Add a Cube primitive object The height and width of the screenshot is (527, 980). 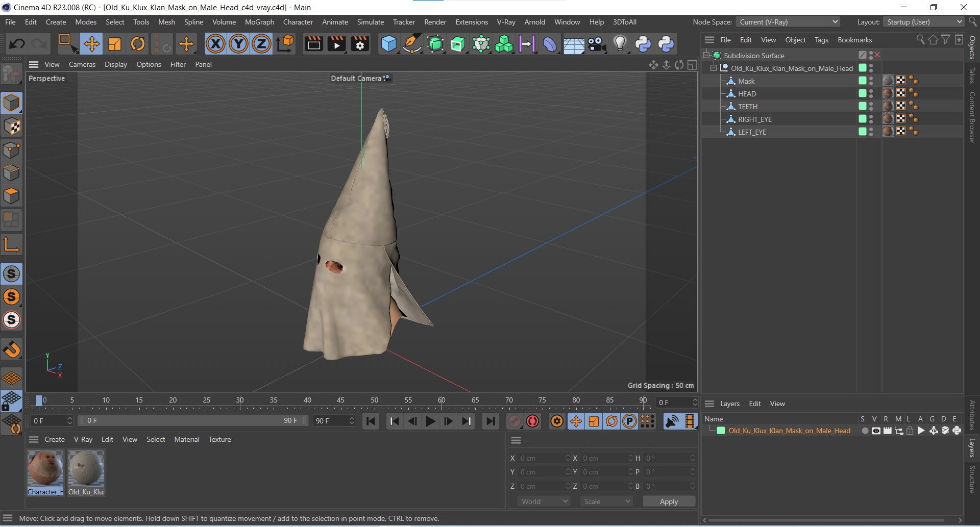388,44
